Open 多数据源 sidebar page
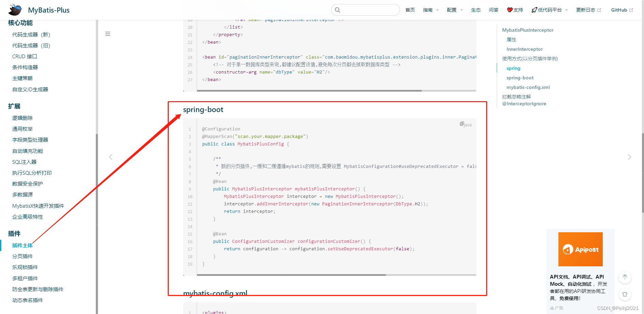 point(23,195)
